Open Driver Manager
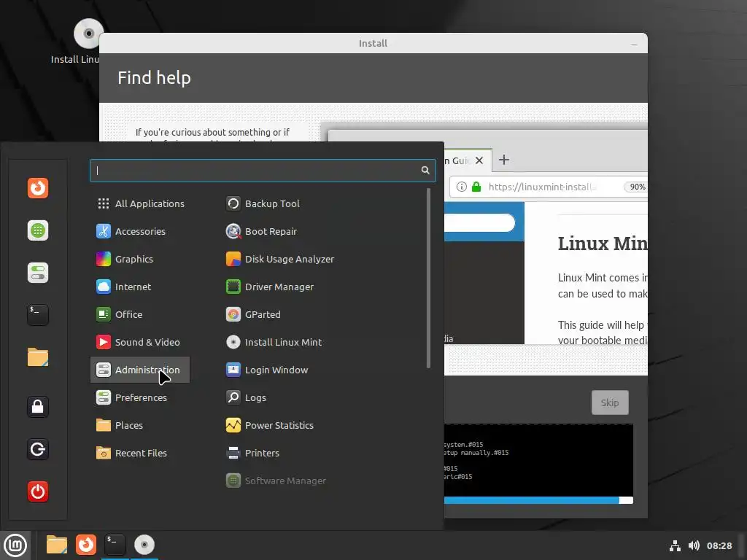The image size is (747, 560). [x=270, y=287]
